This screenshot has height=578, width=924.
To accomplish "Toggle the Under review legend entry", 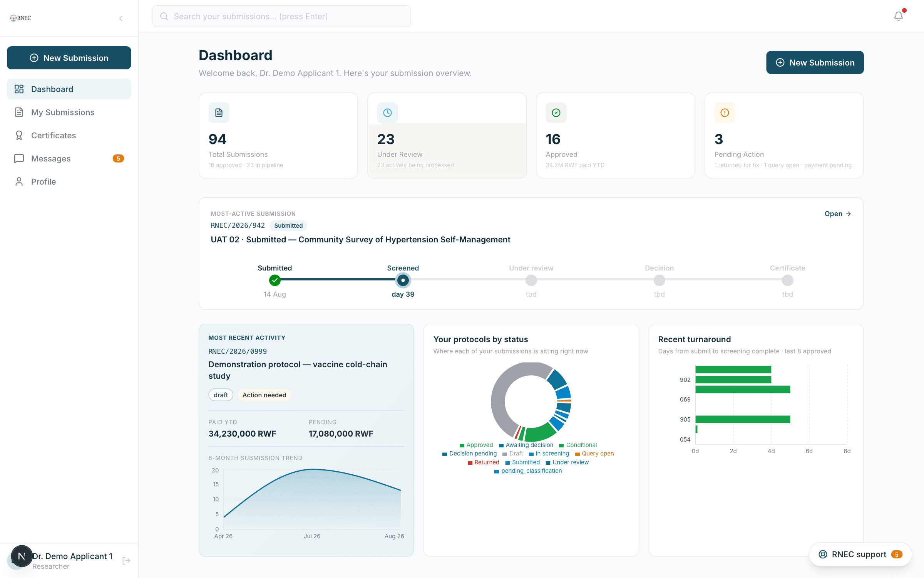I will [567, 462].
